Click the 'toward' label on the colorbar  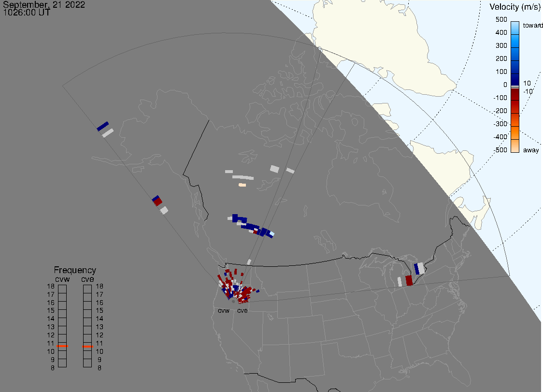pos(532,25)
